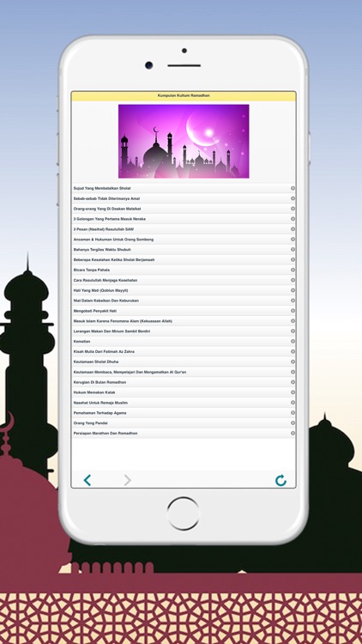
Task: Choose Larangan Makan Dan Minum Sambil Berdiri
Action: 184,331
